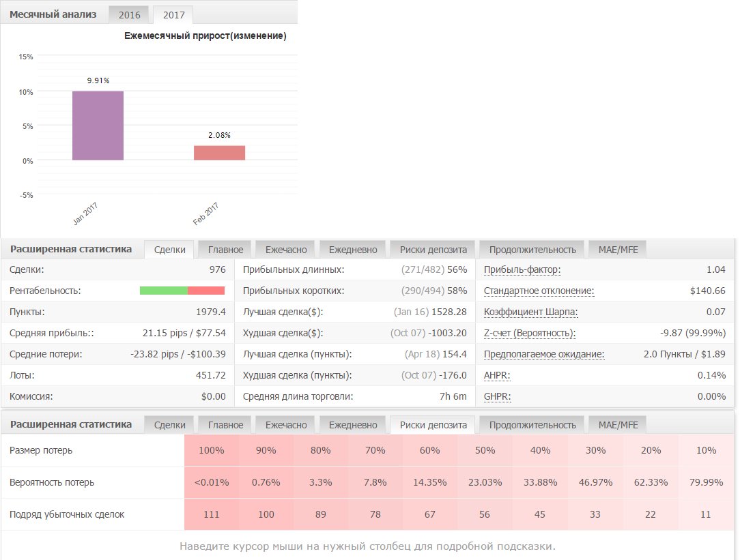Image resolution: width=740 pixels, height=560 pixels.
Task: Click the Предполагаемое ожидание label link
Action: coord(543,354)
